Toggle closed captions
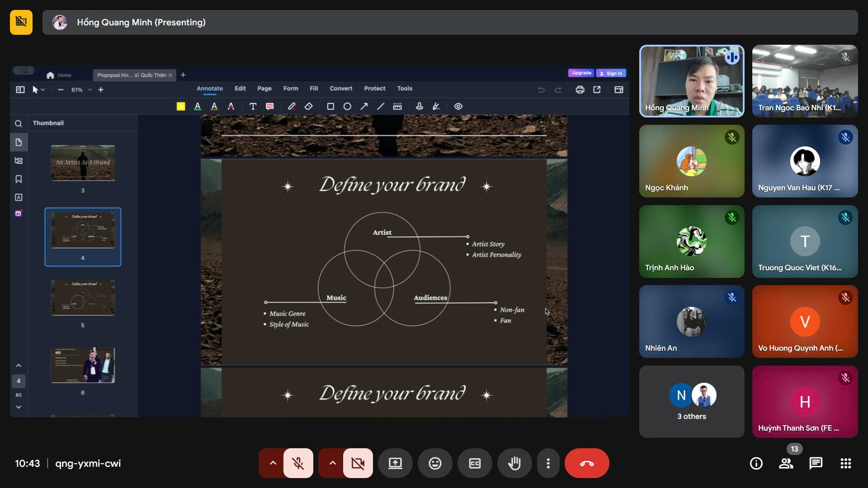 tap(475, 463)
